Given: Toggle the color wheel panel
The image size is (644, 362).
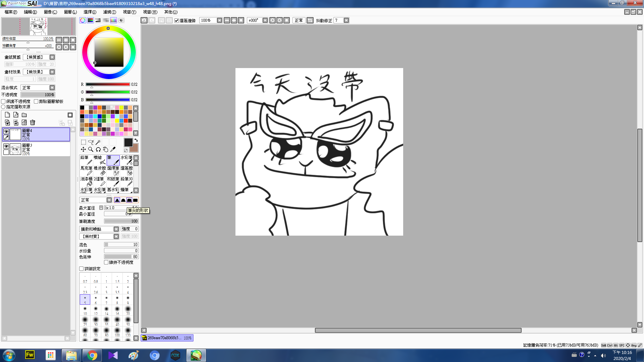Looking at the screenshot, I should 83,20.
